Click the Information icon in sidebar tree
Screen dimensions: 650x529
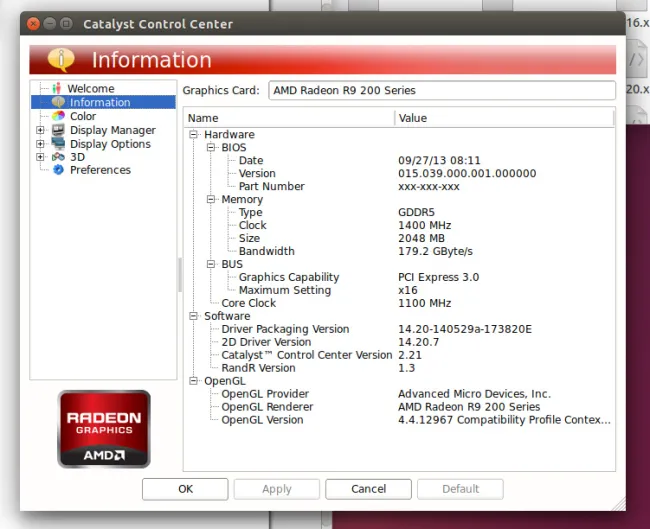pos(58,102)
